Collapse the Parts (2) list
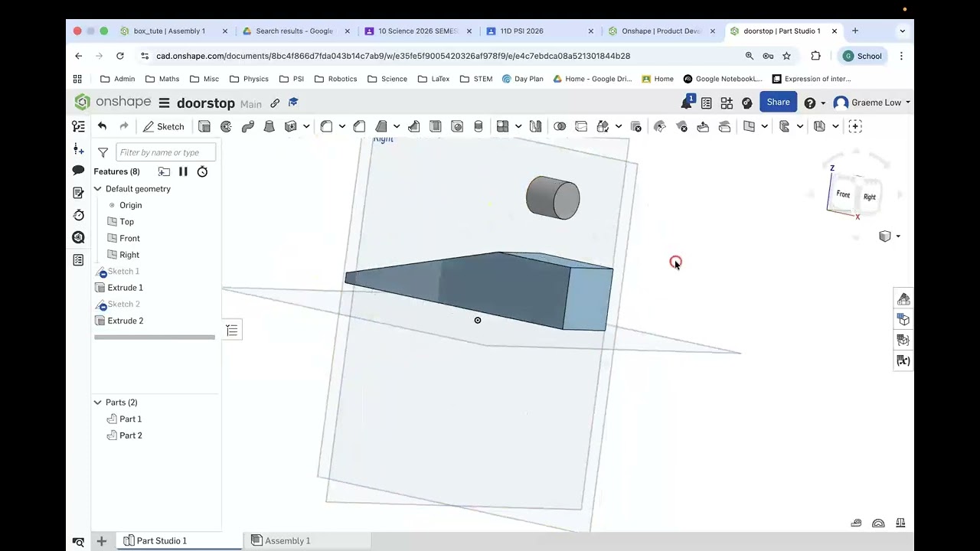 click(x=98, y=402)
